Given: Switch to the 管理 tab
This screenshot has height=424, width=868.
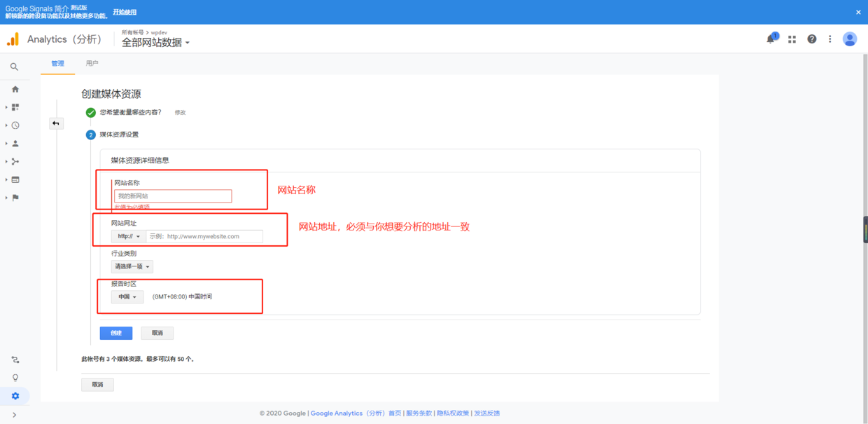Looking at the screenshot, I should [x=57, y=64].
